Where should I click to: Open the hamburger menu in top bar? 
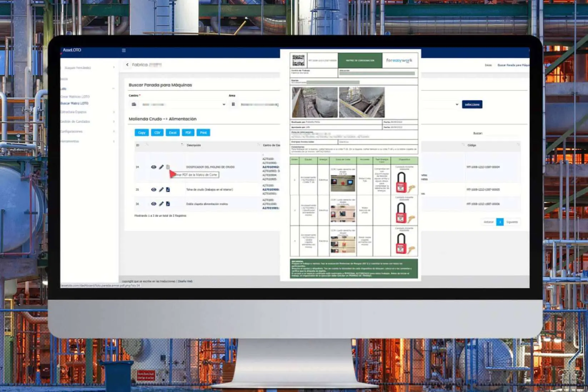(x=124, y=50)
